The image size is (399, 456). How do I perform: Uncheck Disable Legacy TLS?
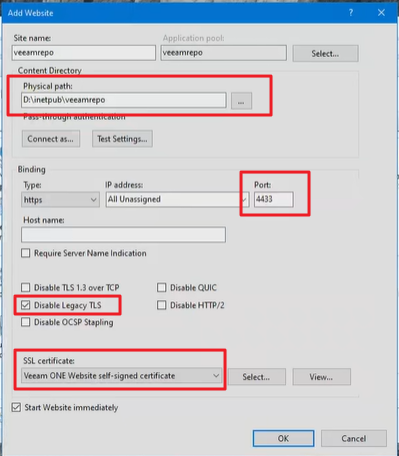coord(26,305)
